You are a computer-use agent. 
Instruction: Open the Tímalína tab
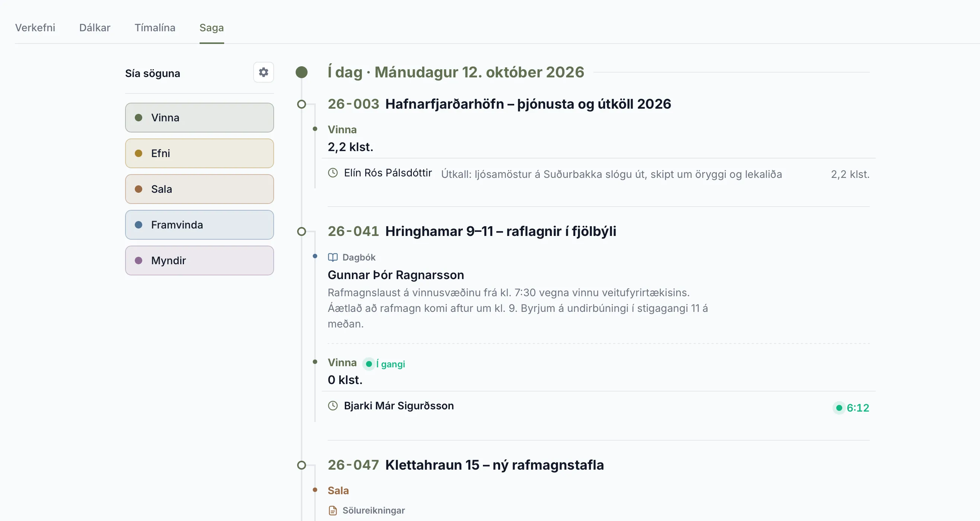155,28
